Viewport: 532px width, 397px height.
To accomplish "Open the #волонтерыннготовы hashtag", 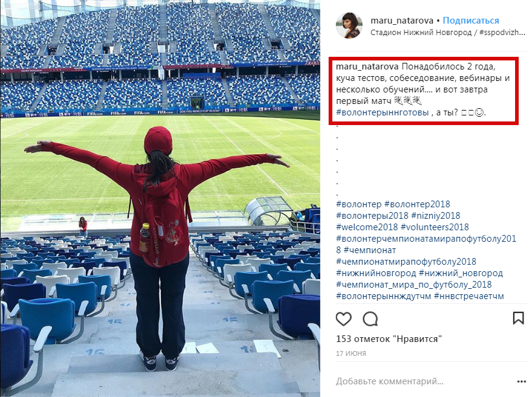I will point(382,112).
